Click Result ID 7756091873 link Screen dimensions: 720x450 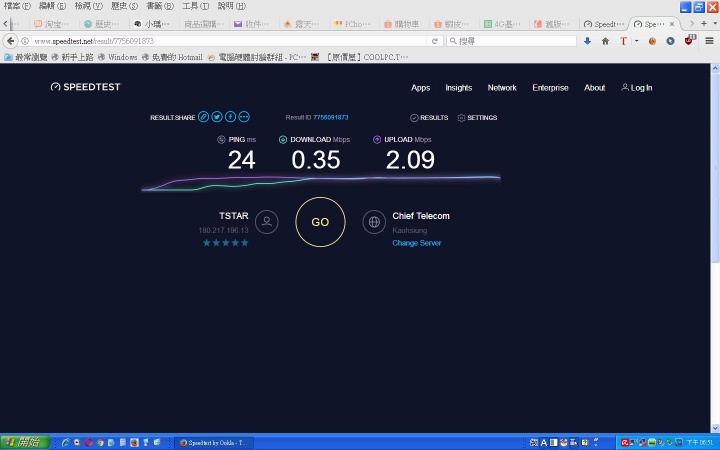coord(331,118)
